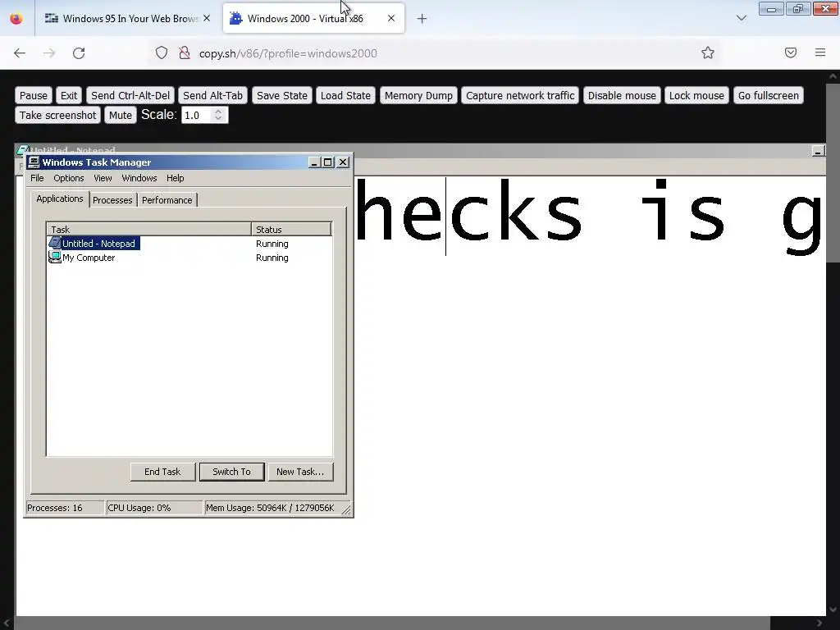Screen dimensions: 840x630
Task: Close the Windows 95 browser tab
Action: (207, 18)
